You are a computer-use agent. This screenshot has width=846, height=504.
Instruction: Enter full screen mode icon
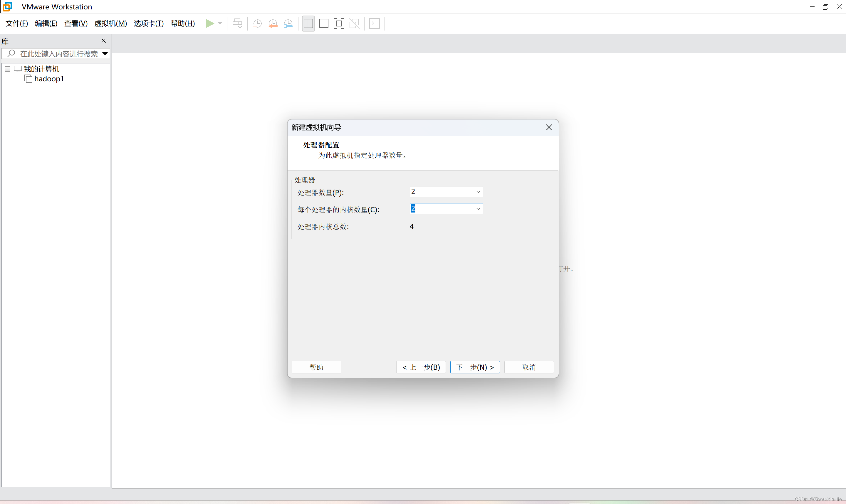(x=339, y=23)
